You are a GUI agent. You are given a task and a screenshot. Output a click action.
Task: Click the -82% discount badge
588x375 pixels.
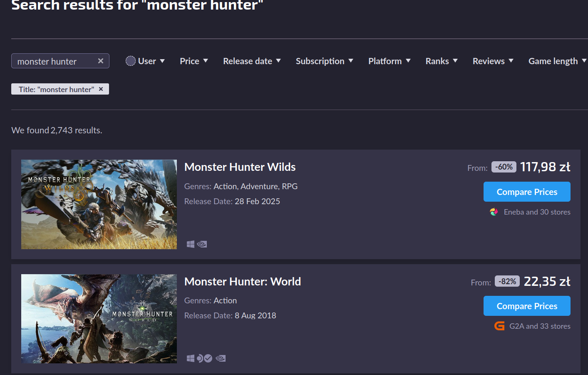coord(507,281)
